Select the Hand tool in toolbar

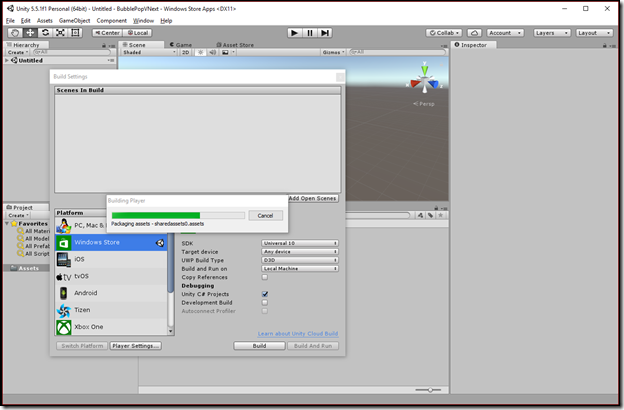pyautogui.click(x=15, y=33)
